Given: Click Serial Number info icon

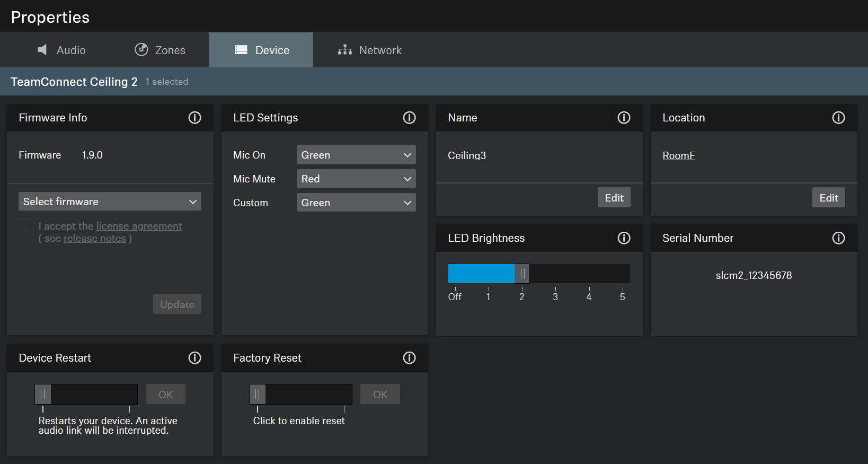Looking at the screenshot, I should (838, 238).
